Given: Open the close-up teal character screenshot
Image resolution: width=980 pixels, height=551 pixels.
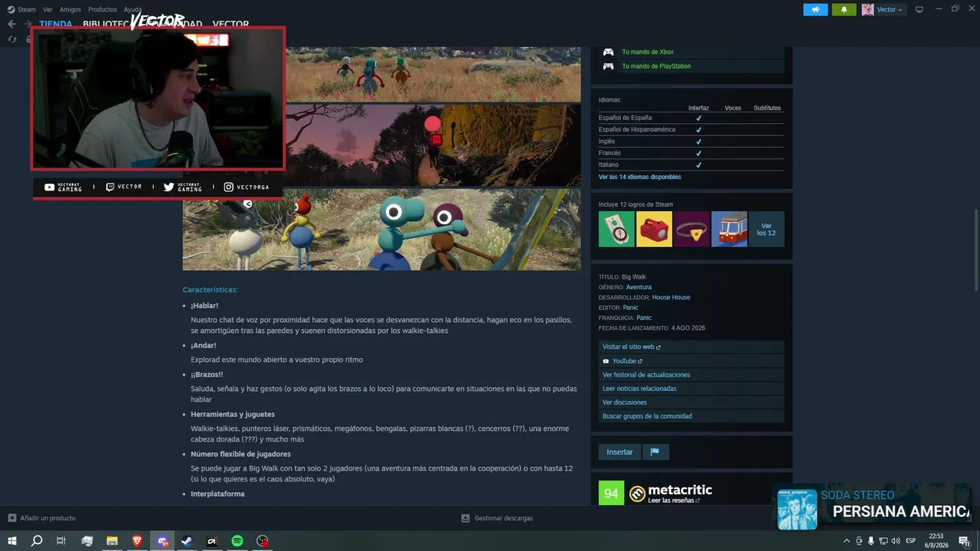Looking at the screenshot, I should pos(381,230).
